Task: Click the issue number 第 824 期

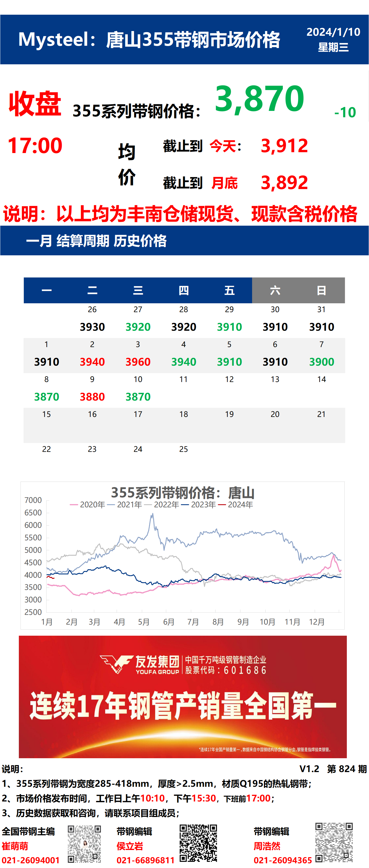Action: click(347, 769)
